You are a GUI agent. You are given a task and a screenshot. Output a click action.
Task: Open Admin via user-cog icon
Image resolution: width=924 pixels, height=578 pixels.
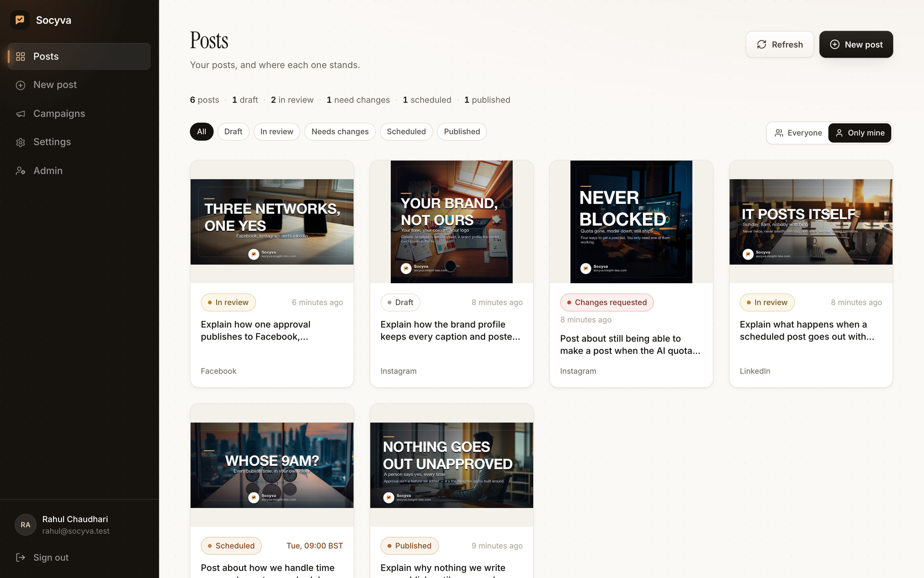point(20,171)
